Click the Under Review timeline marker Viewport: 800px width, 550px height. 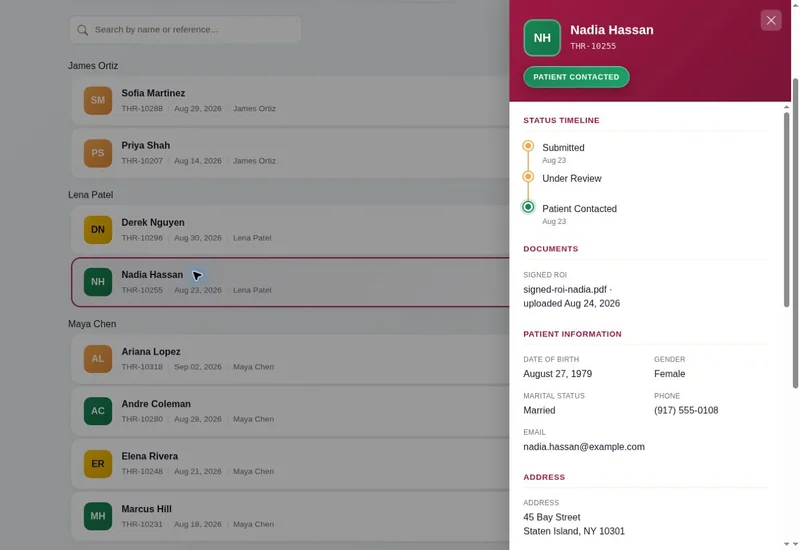pyautogui.click(x=528, y=177)
